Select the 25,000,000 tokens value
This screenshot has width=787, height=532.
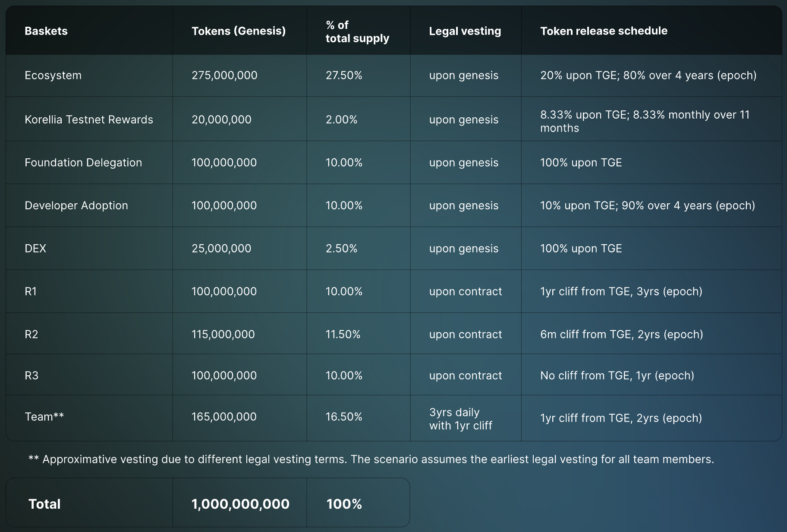[221, 249]
